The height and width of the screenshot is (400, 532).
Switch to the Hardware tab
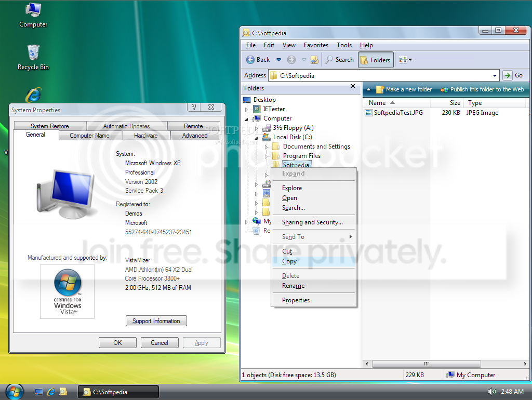pyautogui.click(x=145, y=136)
